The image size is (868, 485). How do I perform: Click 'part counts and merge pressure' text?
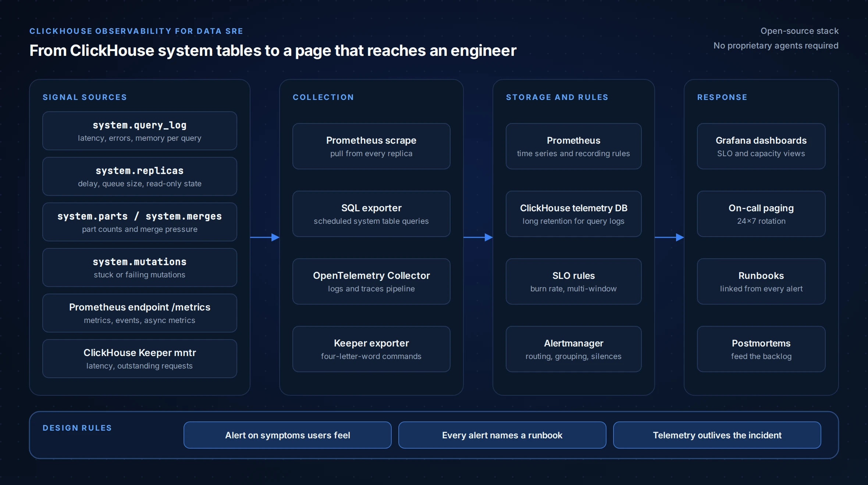point(140,229)
